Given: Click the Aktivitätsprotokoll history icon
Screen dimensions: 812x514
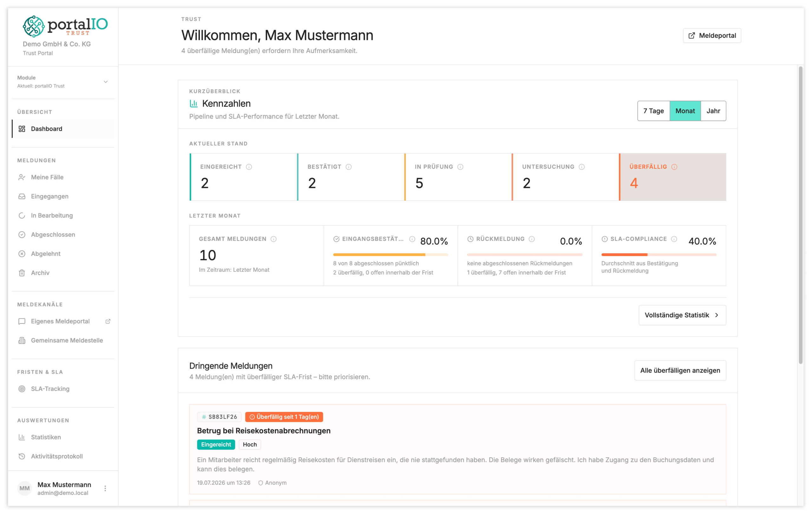Looking at the screenshot, I should (22, 456).
